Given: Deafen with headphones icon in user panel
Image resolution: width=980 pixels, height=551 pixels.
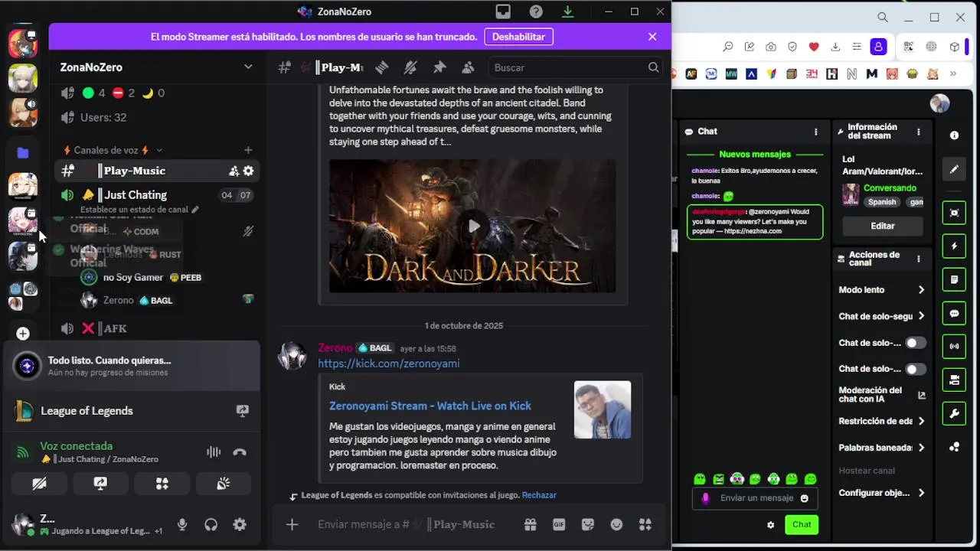Looking at the screenshot, I should click(211, 524).
